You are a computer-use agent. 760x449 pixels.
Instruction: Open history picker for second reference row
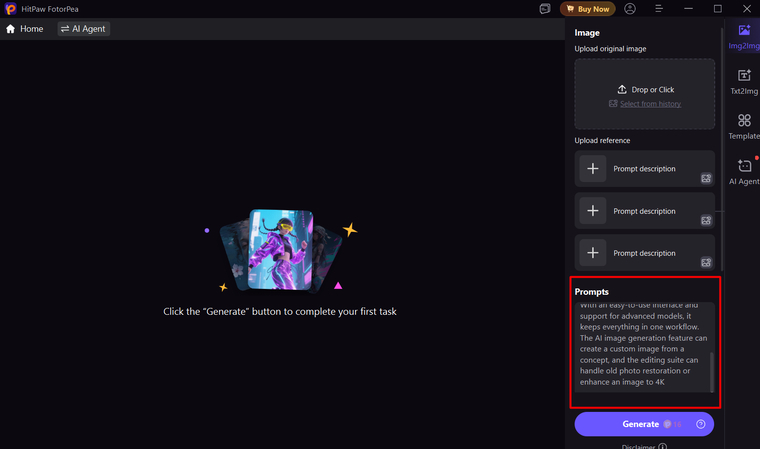tap(706, 221)
